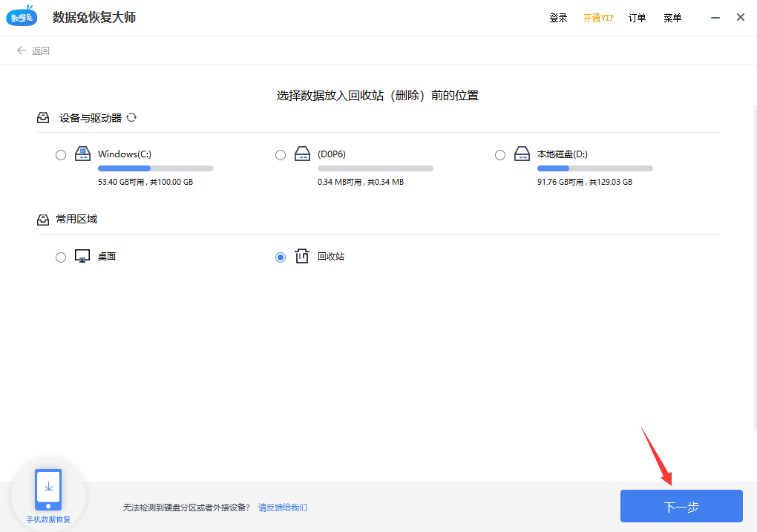Screen dimensions: 757x532
Task: Click the disk icon beside 常用区域
Action: (x=42, y=219)
